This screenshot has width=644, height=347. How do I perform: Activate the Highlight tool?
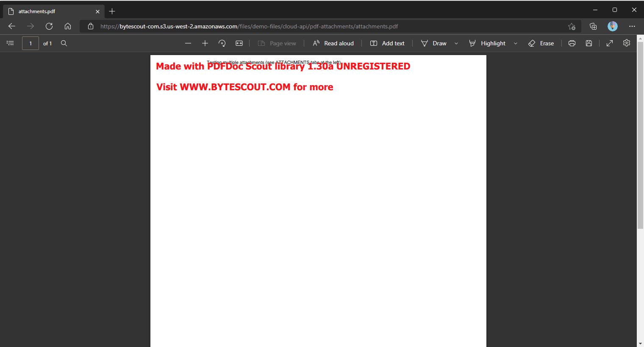(487, 43)
